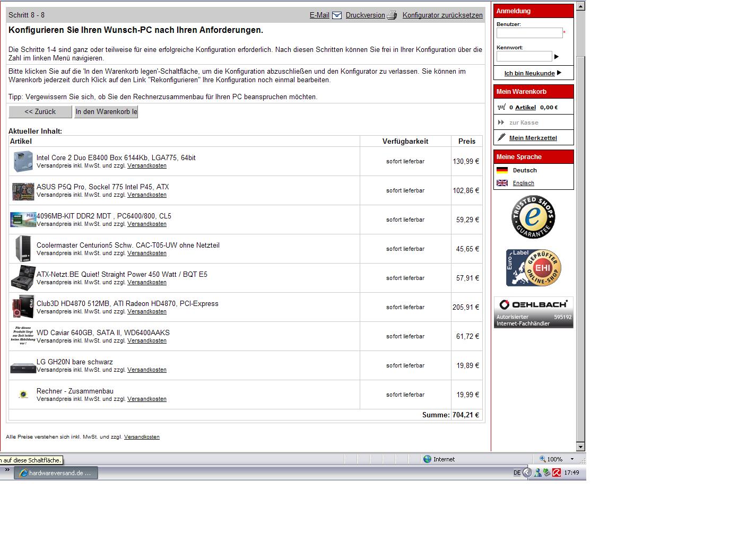747x560 pixels.
Task: Click the login arrow next to Kennwort
Action: [557, 57]
